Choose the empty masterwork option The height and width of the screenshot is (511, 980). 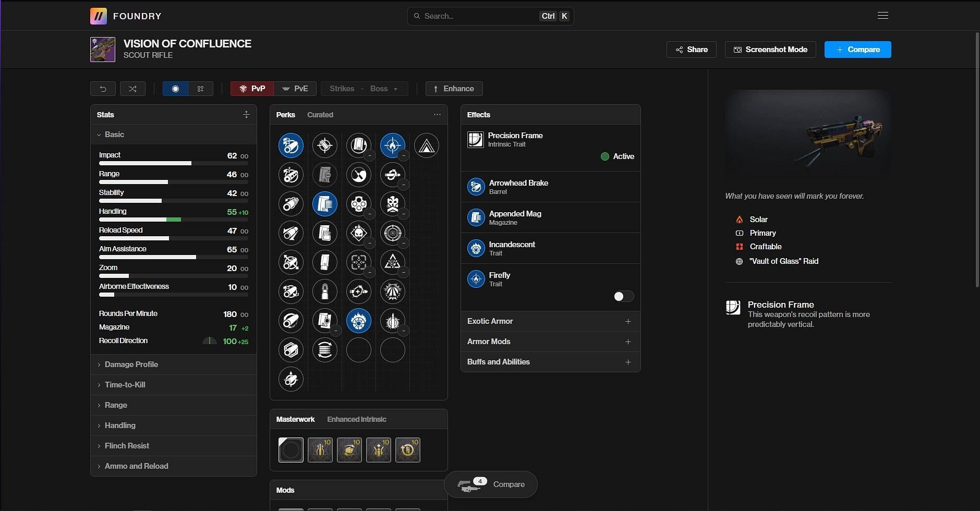click(x=291, y=449)
